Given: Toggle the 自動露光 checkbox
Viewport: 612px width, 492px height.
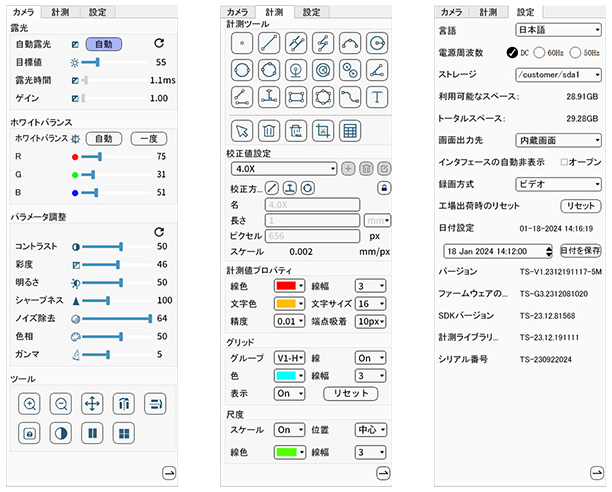Looking at the screenshot, I should click(75, 45).
